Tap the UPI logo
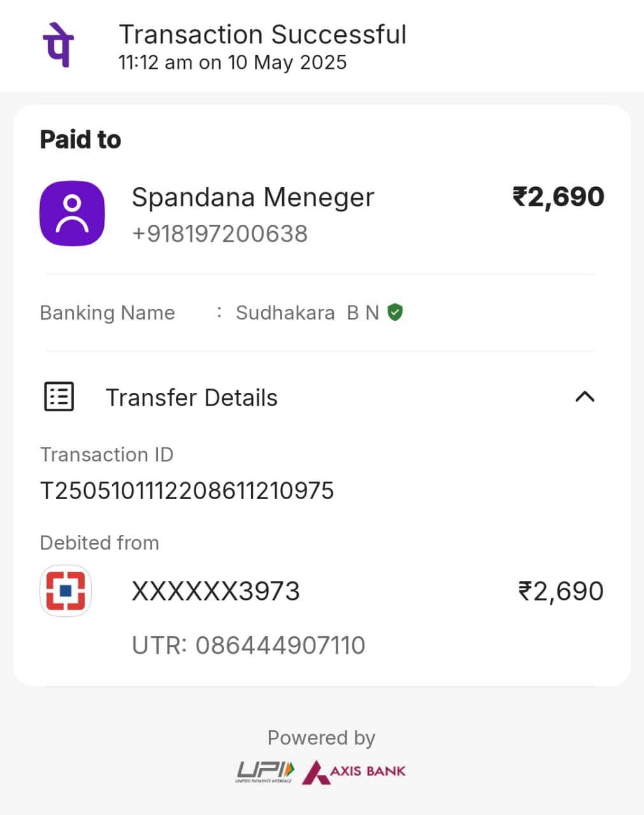The image size is (644, 815). (266, 771)
